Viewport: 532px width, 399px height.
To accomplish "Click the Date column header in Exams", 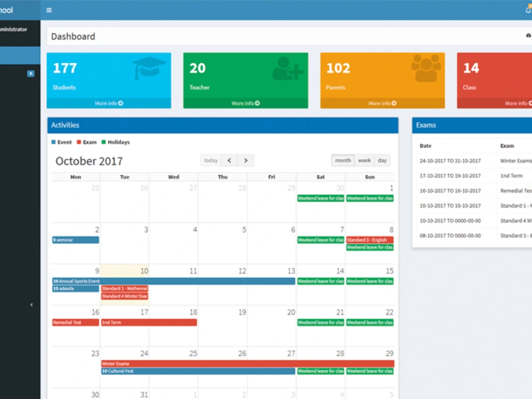I will pos(426,146).
